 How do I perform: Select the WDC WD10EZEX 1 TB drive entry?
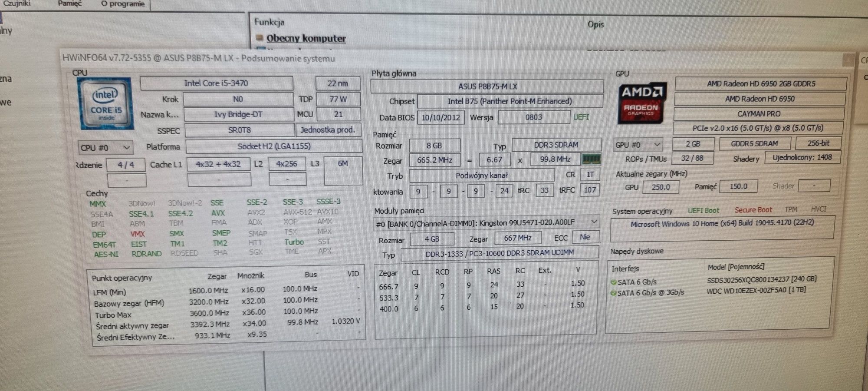(756, 290)
